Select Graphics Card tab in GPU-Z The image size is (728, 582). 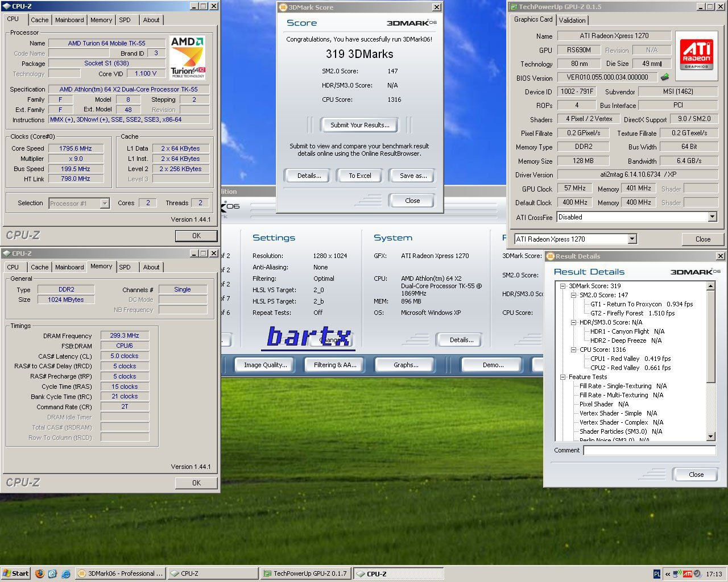click(533, 19)
